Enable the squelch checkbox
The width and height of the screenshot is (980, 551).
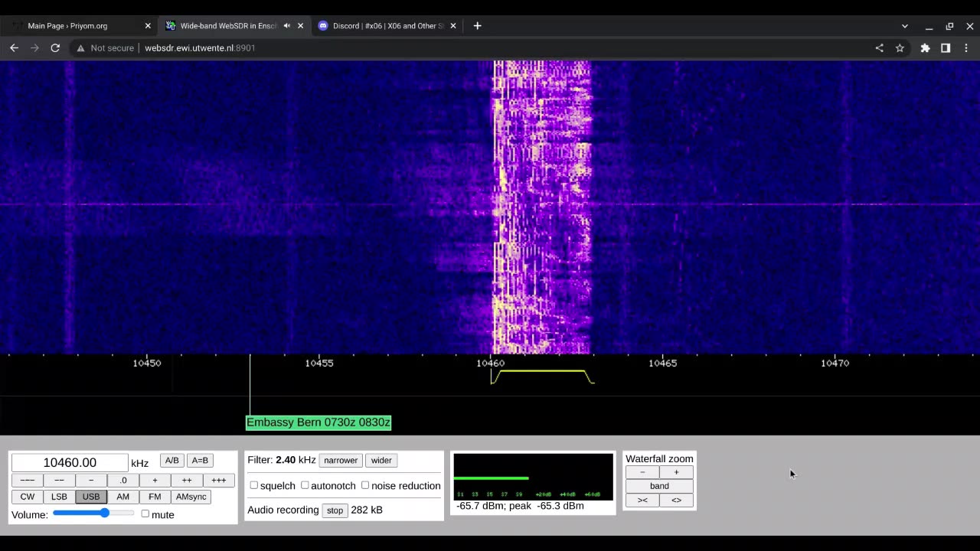click(253, 485)
